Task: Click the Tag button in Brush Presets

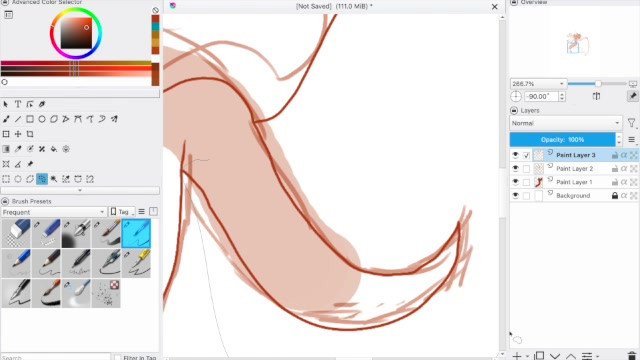Action: coord(122,212)
